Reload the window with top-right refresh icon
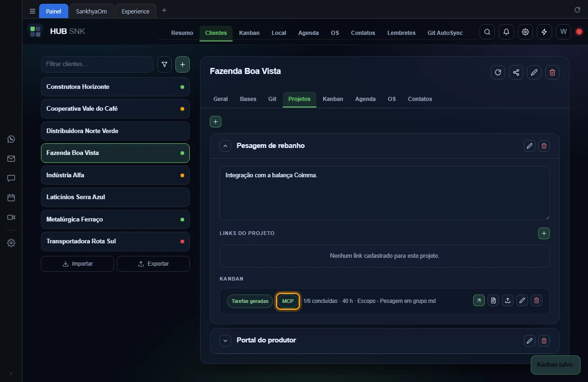The width and height of the screenshot is (588, 382). [x=577, y=10]
